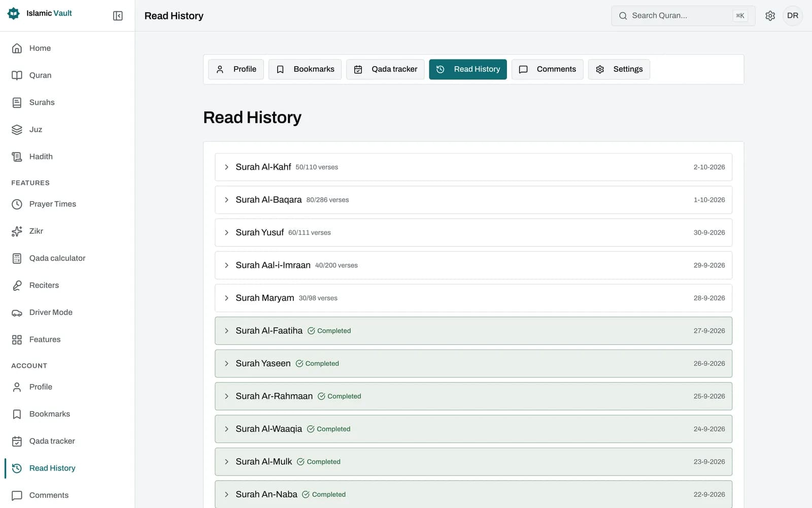Open the DR user avatar menu
This screenshot has width=812, height=508.
(793, 16)
